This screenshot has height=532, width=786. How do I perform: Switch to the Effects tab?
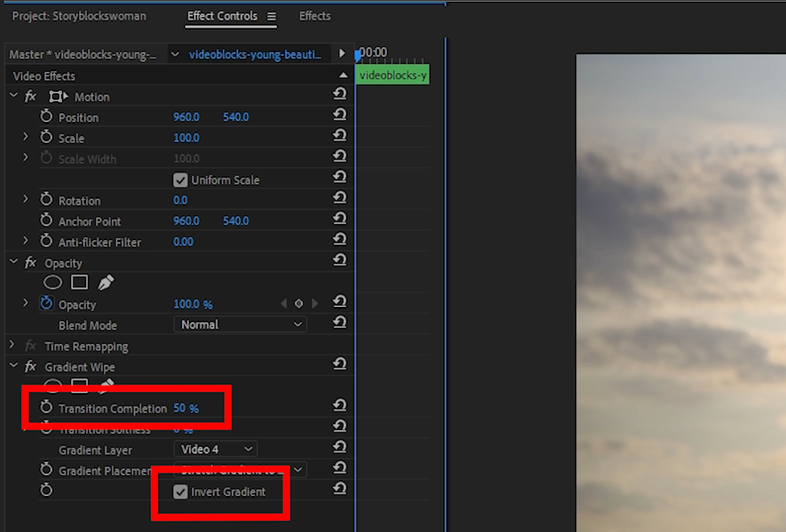315,16
